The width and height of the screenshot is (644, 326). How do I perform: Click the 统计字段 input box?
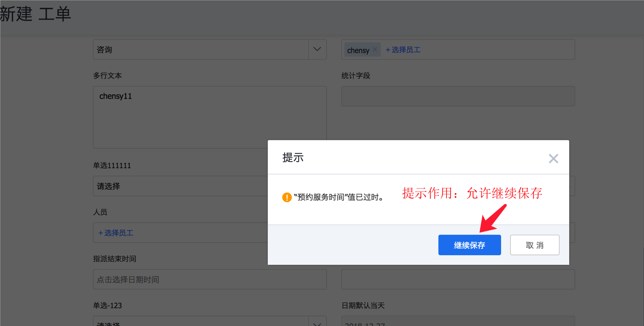[458, 96]
